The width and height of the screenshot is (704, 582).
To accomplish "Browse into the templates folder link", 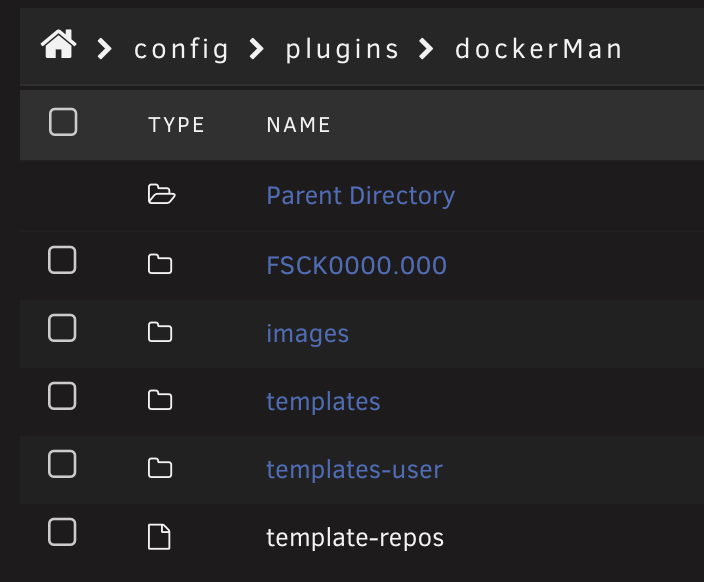I will (x=323, y=401).
